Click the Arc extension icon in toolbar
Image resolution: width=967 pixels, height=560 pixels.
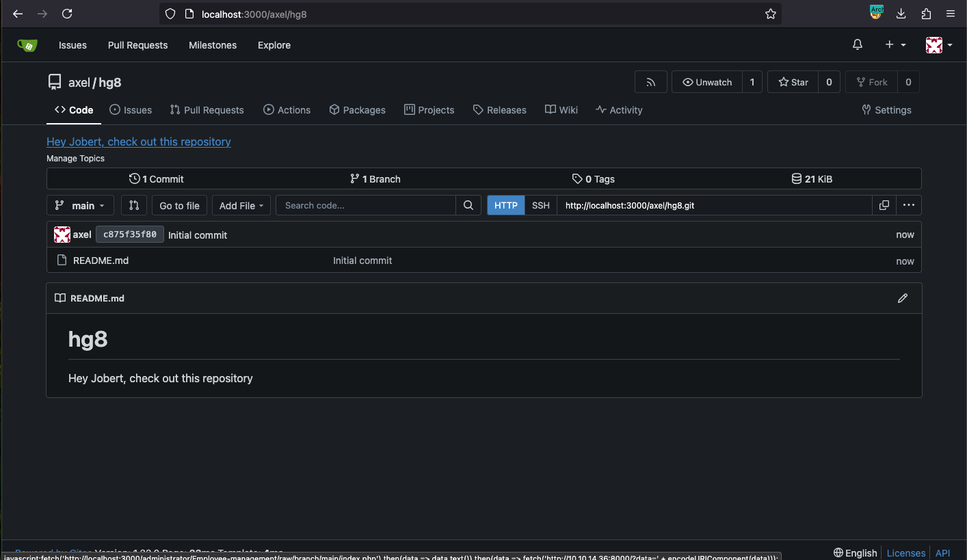tap(876, 12)
